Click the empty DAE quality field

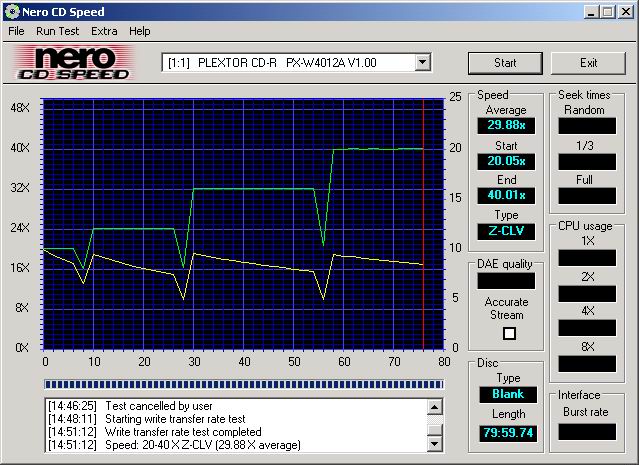point(506,281)
